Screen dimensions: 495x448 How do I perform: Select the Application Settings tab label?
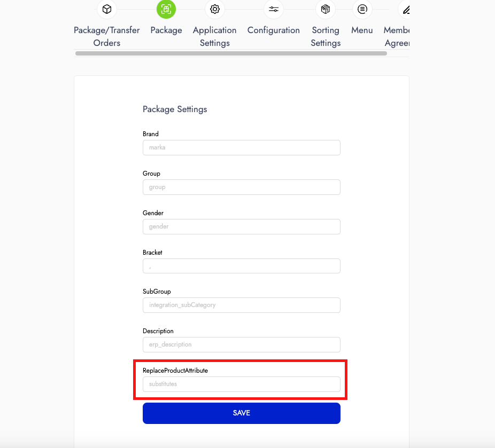(x=215, y=36)
